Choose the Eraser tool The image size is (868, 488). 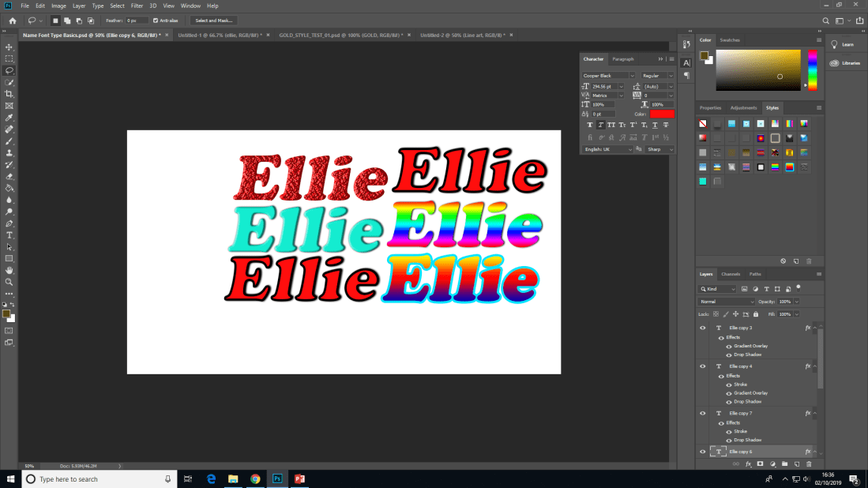9,176
